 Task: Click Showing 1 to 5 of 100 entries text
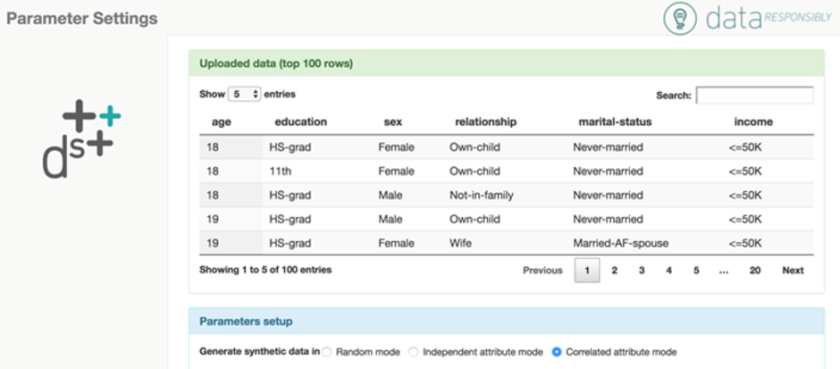coord(265,270)
